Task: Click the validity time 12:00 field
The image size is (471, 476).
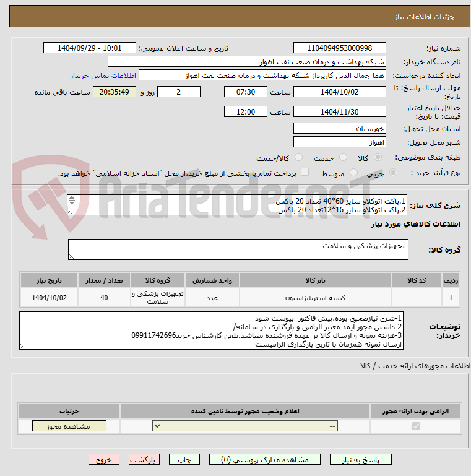Action: coord(246,111)
